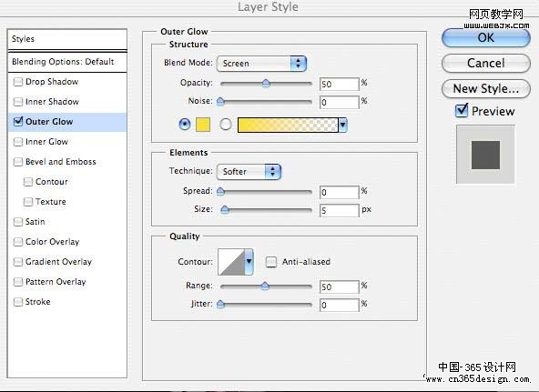
Task: Click the Spread slider handle
Action: tap(220, 191)
